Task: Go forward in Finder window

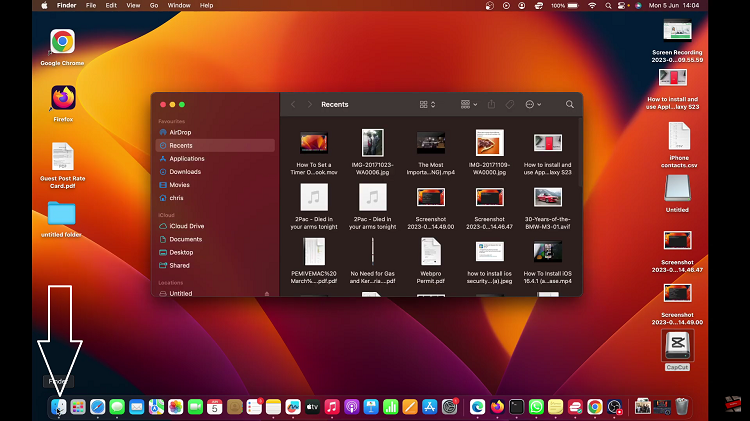Action: point(309,104)
